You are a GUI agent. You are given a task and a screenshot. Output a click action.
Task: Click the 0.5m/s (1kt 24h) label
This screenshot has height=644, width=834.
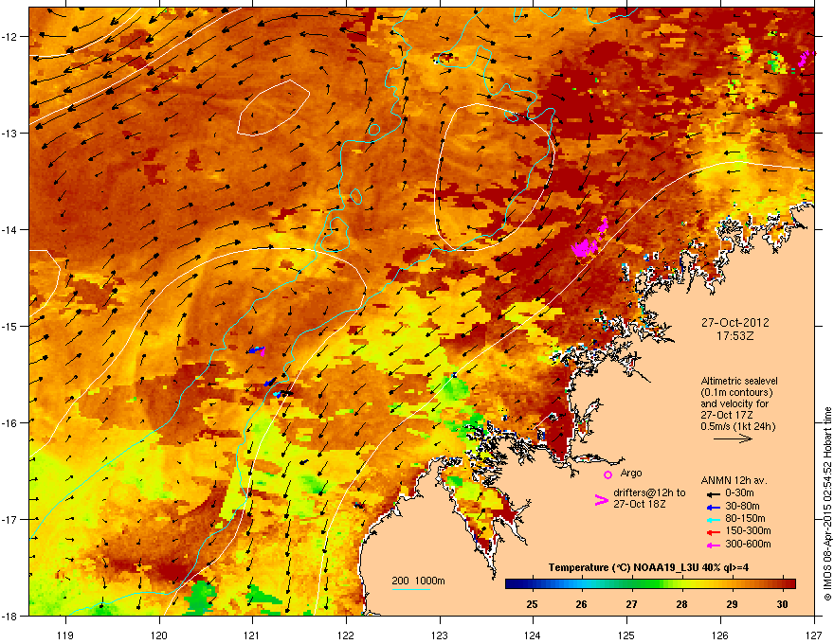tap(738, 426)
